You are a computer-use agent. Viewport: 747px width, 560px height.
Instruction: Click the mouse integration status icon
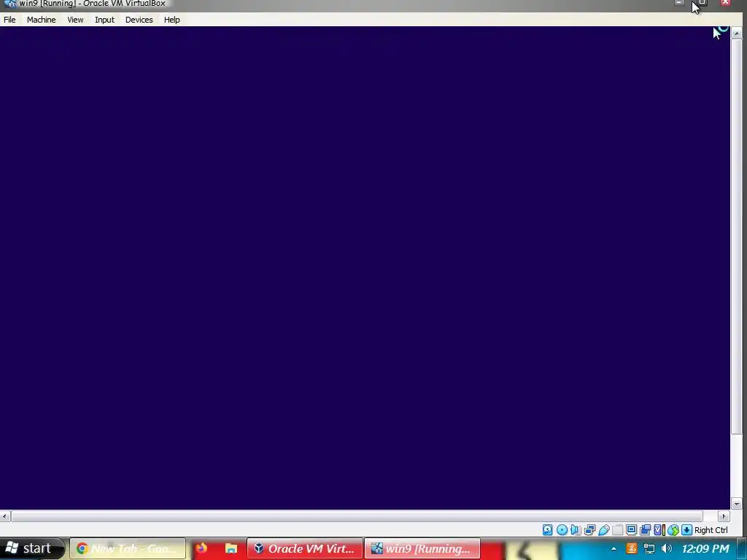tap(673, 530)
